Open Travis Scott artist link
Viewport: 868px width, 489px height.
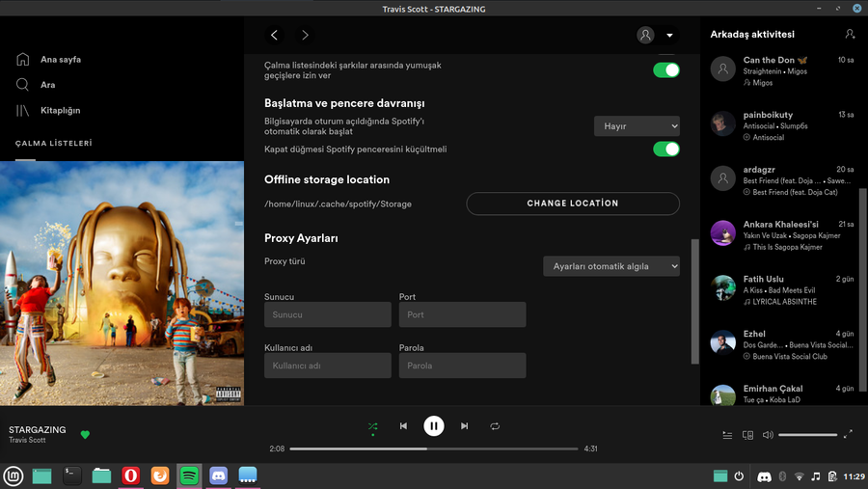pos(27,441)
